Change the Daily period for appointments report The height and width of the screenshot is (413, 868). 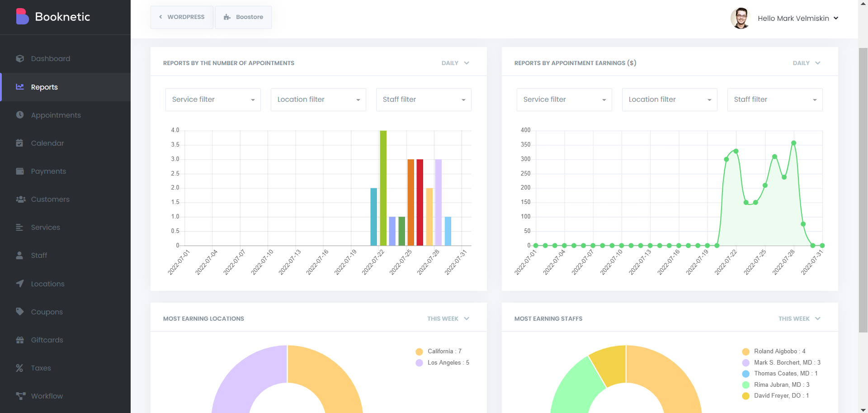455,63
